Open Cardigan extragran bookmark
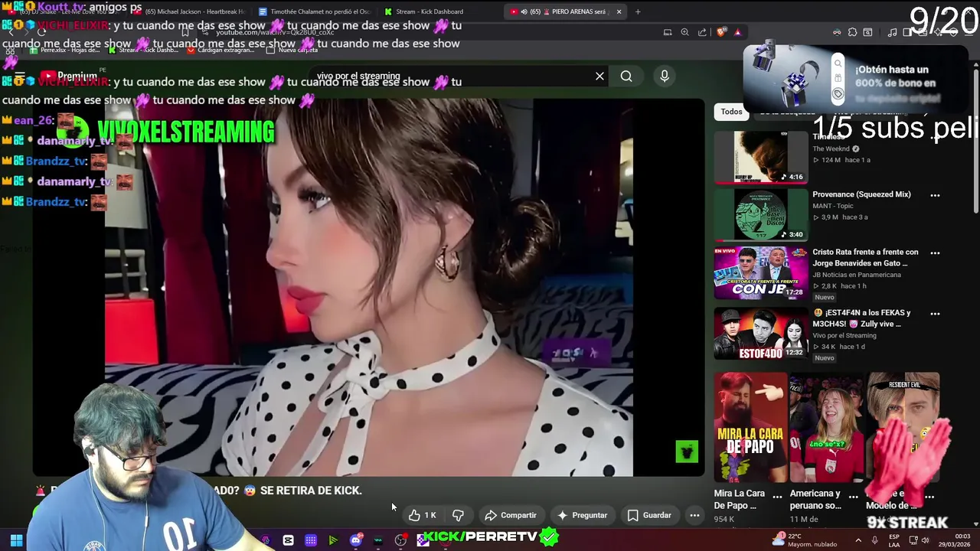Image resolution: width=980 pixels, height=551 pixels. click(221, 50)
